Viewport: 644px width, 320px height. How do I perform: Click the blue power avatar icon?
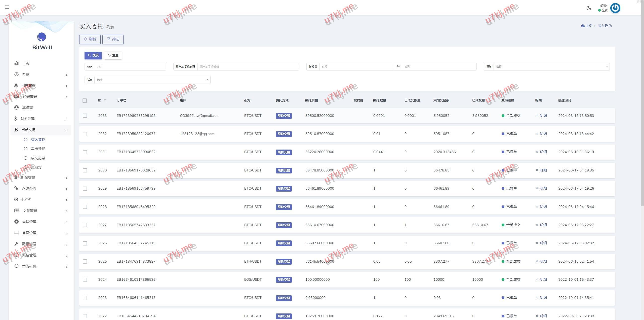615,8
